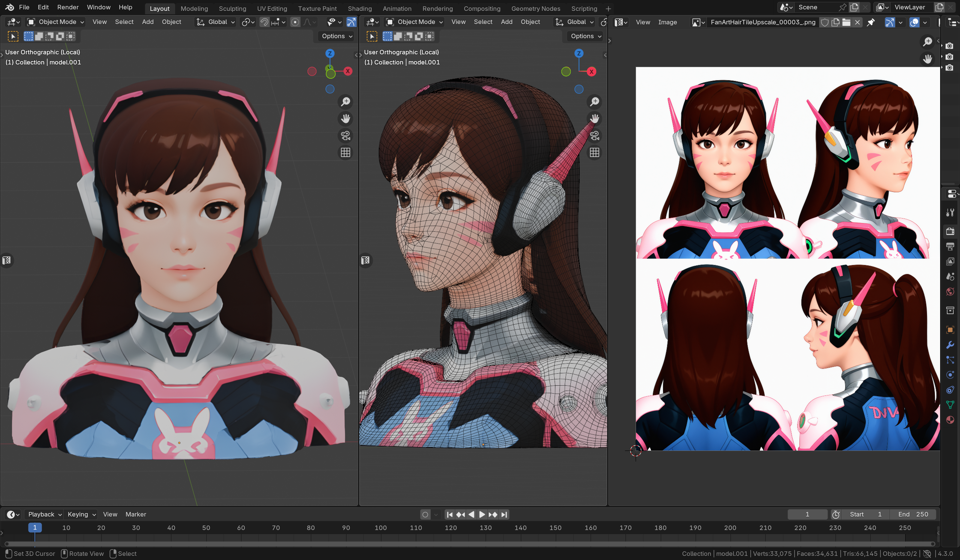Open the Object properties tab
This screenshot has height=560, width=960.
pyautogui.click(x=950, y=330)
